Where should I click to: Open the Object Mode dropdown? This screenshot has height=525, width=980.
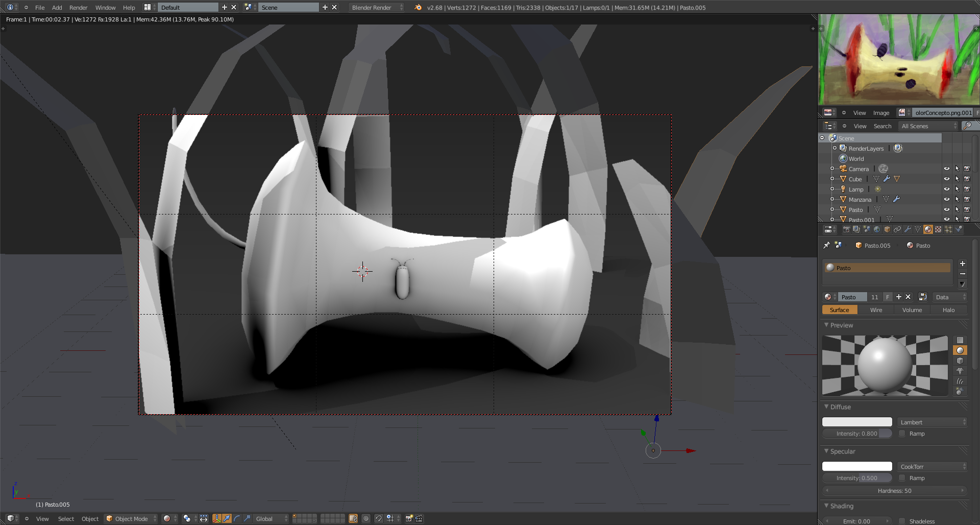[131, 519]
